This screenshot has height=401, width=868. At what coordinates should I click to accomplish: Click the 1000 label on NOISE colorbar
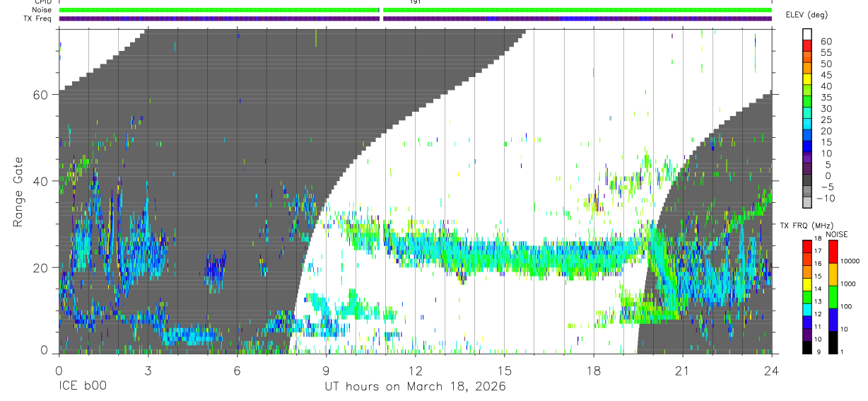pyautogui.click(x=847, y=284)
